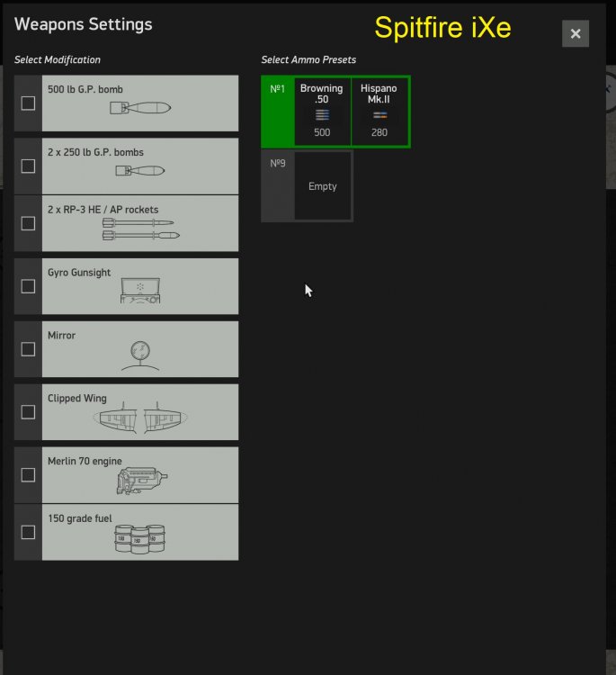The image size is (616, 675).
Task: Tick the Clipped Wing checkbox
Action: (x=28, y=412)
